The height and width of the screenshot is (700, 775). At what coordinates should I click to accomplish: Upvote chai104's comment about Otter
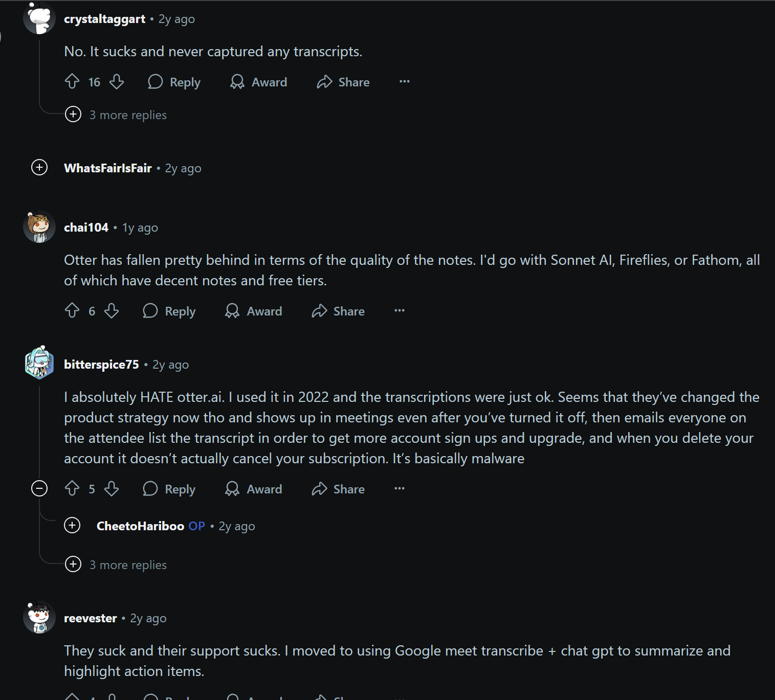click(x=72, y=311)
